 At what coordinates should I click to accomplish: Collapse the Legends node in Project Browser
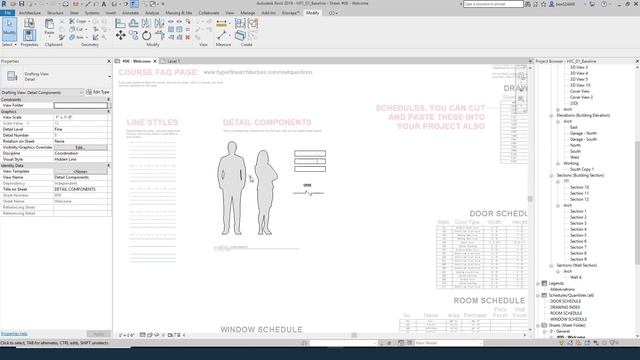[538, 283]
